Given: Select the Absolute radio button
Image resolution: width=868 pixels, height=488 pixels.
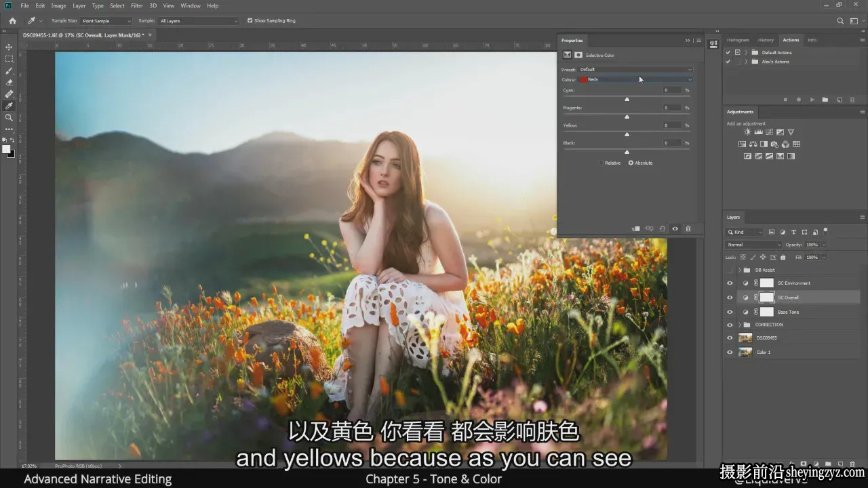Looking at the screenshot, I should tap(631, 163).
